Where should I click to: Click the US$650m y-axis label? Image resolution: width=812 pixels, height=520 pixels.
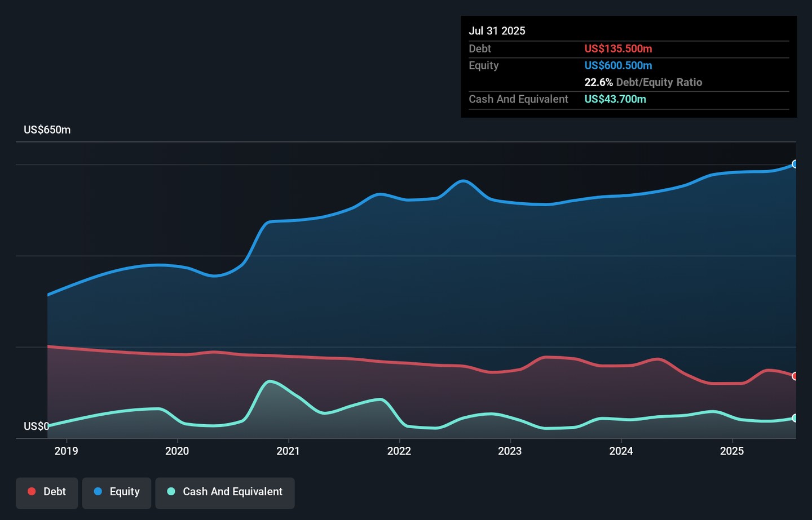pos(47,130)
